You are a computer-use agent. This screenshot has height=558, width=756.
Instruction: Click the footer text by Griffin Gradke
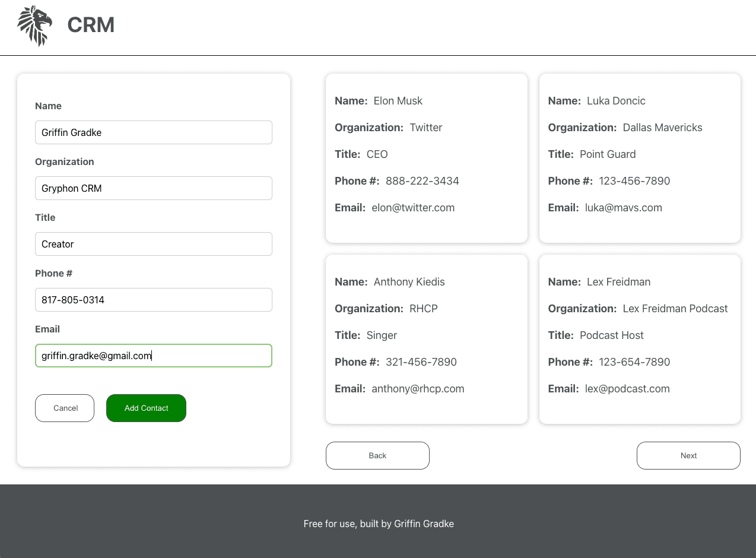pos(379,524)
